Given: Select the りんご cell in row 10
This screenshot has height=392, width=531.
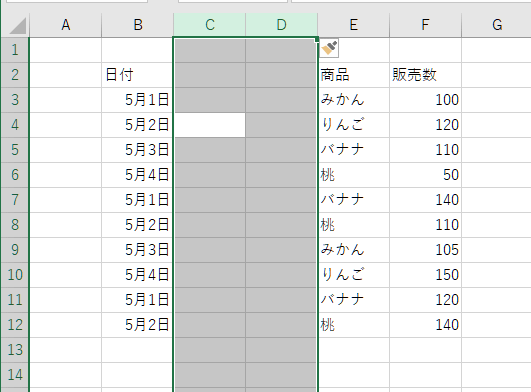Looking at the screenshot, I should pos(354,275).
